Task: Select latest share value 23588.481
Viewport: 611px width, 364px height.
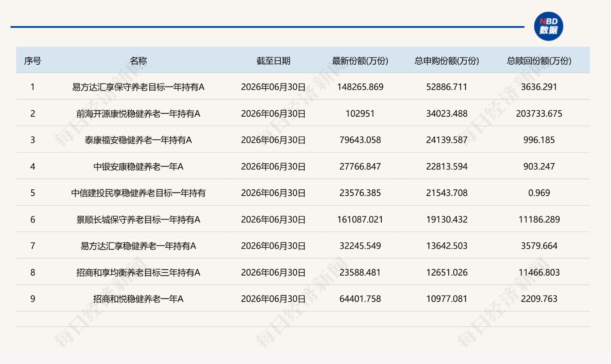Action: [x=360, y=273]
